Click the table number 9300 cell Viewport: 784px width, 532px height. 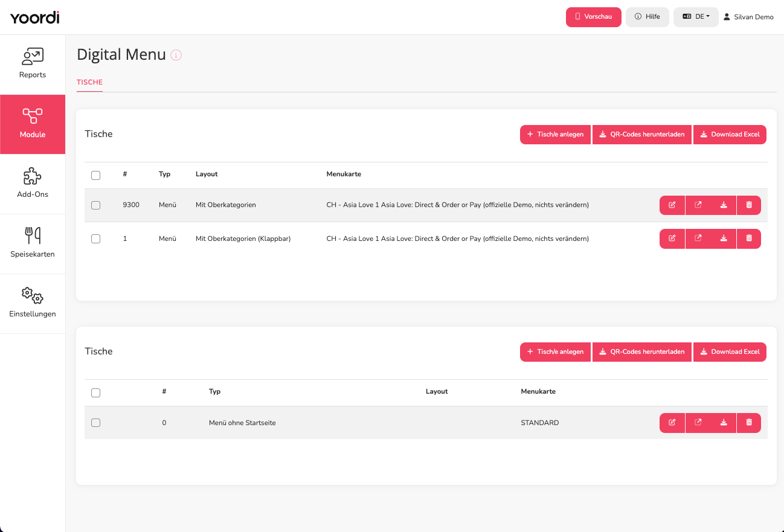click(131, 205)
